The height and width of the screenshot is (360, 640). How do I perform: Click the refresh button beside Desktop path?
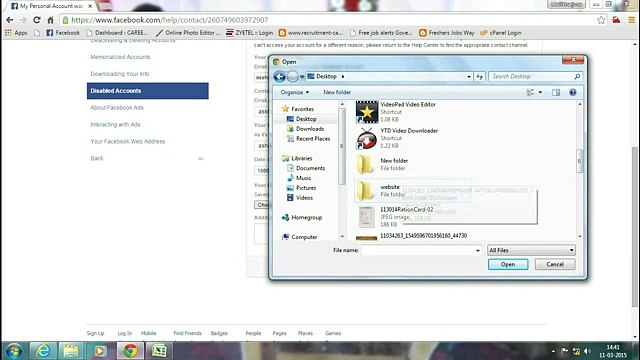coord(480,76)
